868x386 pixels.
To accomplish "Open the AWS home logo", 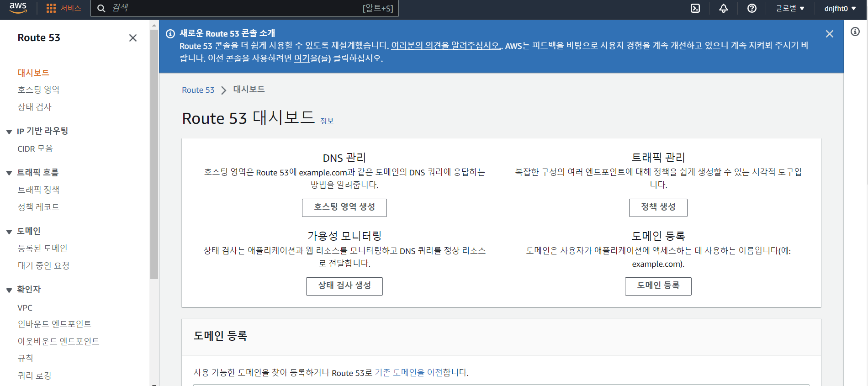I will pyautogui.click(x=18, y=8).
